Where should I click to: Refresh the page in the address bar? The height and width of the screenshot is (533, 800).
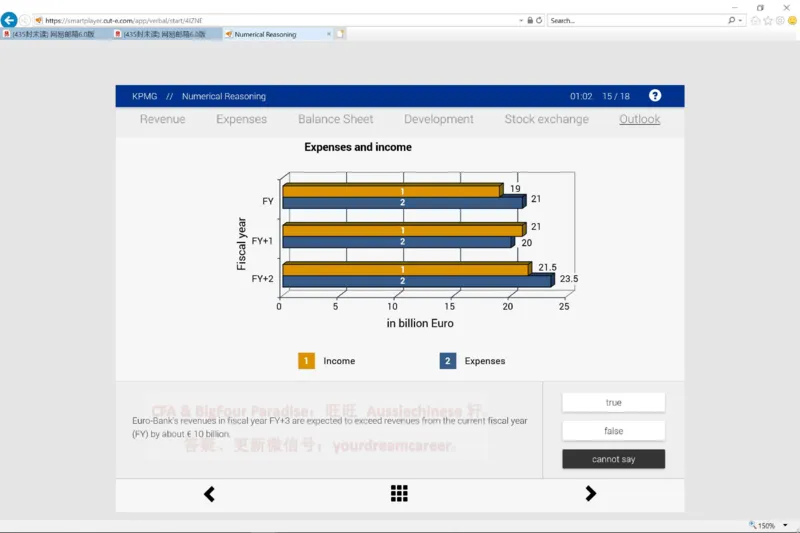click(540, 20)
